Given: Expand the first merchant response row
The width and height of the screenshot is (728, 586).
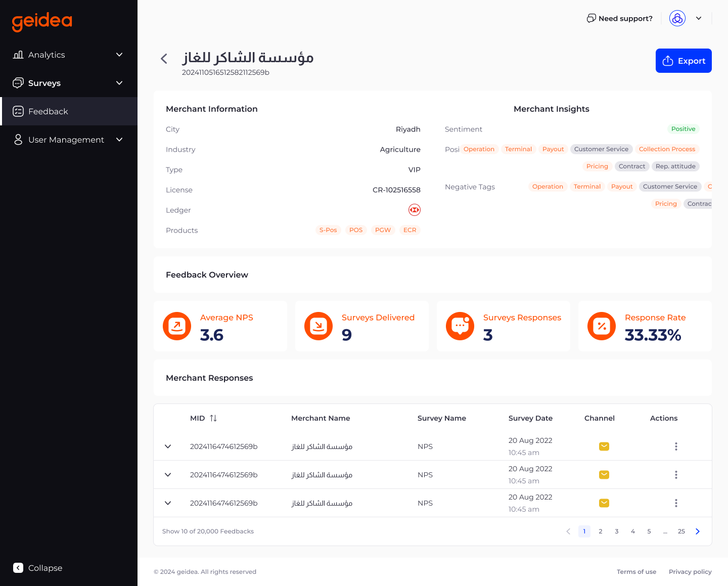Looking at the screenshot, I should coord(168,446).
